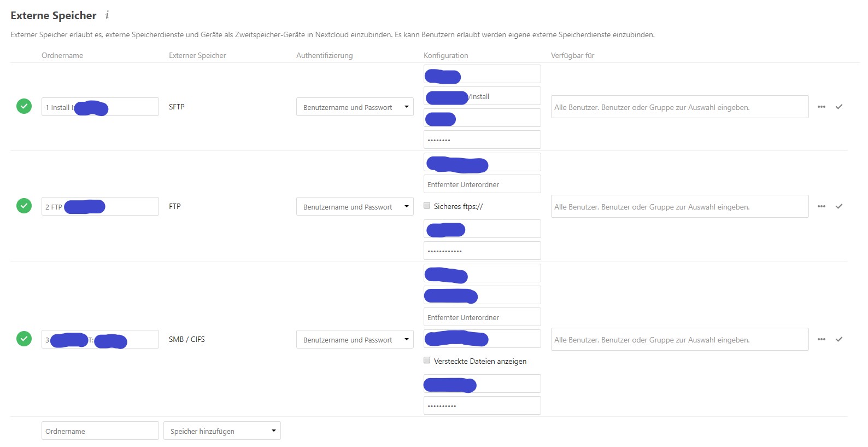Image resolution: width=868 pixels, height=447 pixels.
Task: Save SMB / CIFS storage with checkmark icon
Action: click(839, 339)
